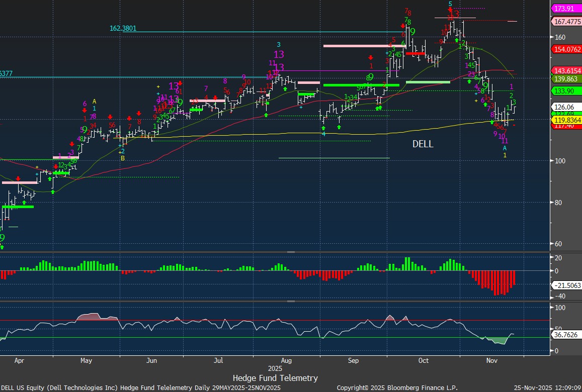The height and width of the screenshot is (392, 582).
Task: Click the 25-Nov-2025 timestamp
Action: [x=547, y=387]
